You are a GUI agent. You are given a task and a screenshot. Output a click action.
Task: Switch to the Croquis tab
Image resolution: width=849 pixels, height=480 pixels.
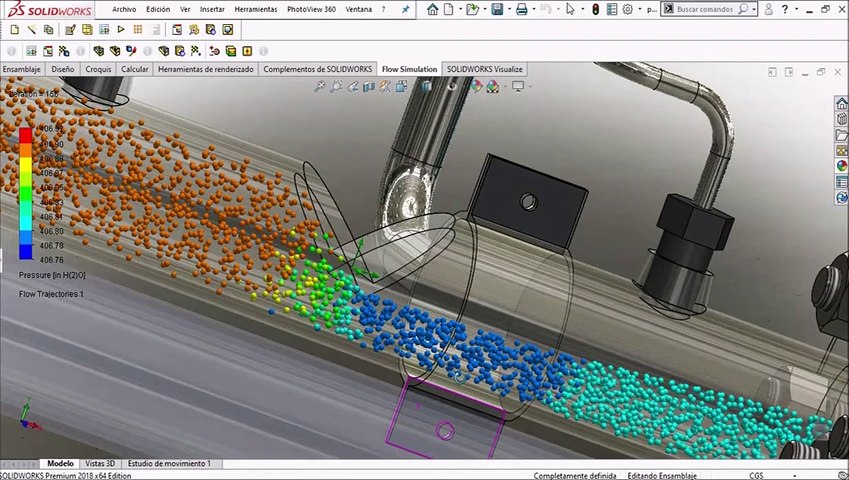click(98, 69)
